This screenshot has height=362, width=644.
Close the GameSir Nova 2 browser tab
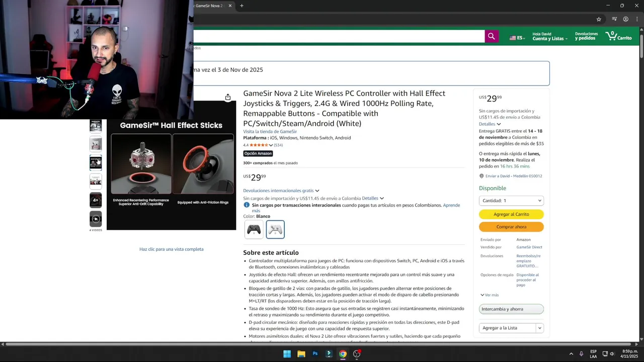[x=230, y=6]
